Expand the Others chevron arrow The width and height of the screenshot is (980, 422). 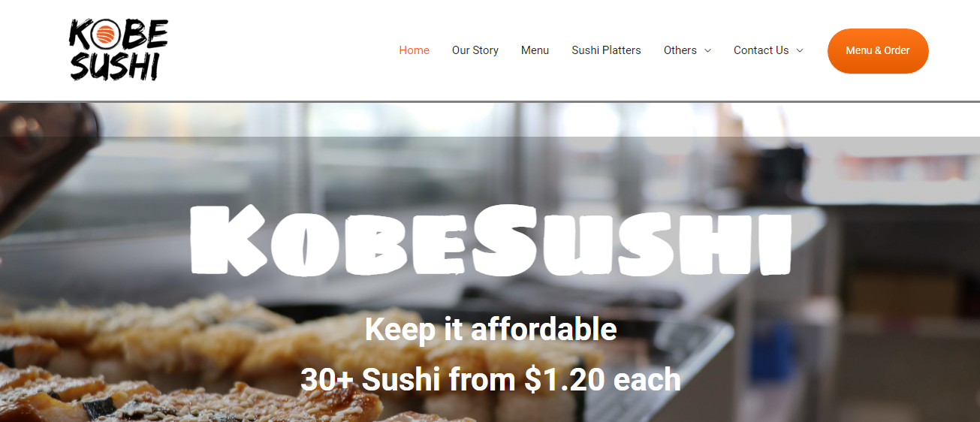[x=707, y=50]
